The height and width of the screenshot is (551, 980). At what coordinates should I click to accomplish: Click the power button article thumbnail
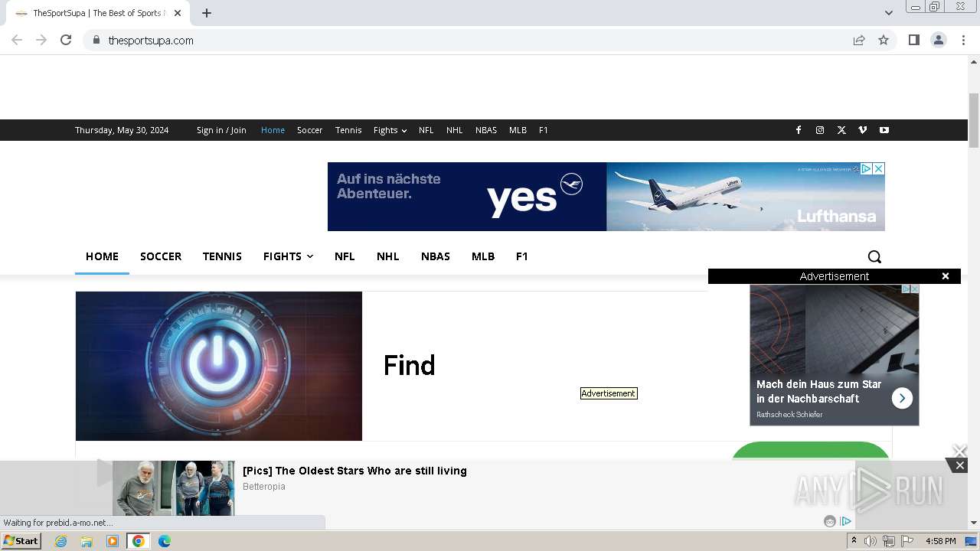219,366
